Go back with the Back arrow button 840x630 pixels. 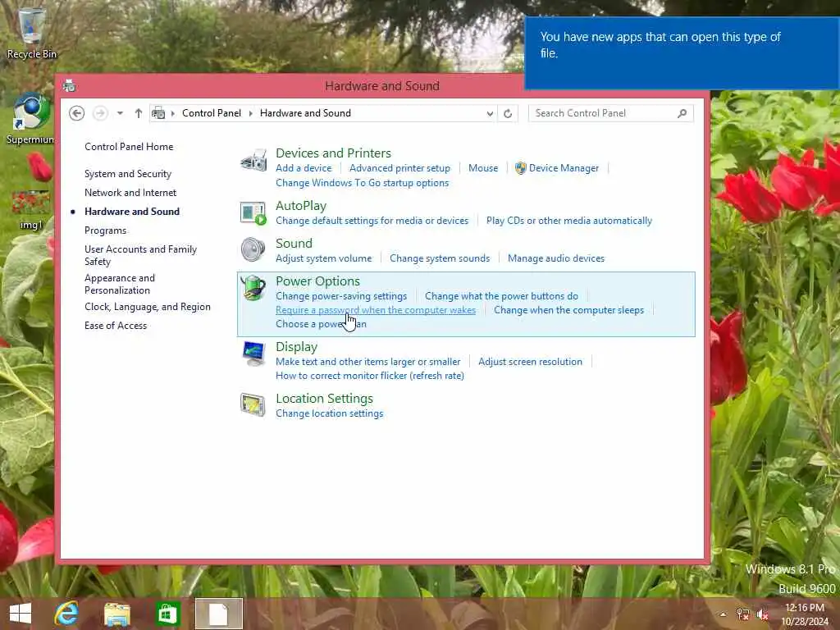[76, 113]
